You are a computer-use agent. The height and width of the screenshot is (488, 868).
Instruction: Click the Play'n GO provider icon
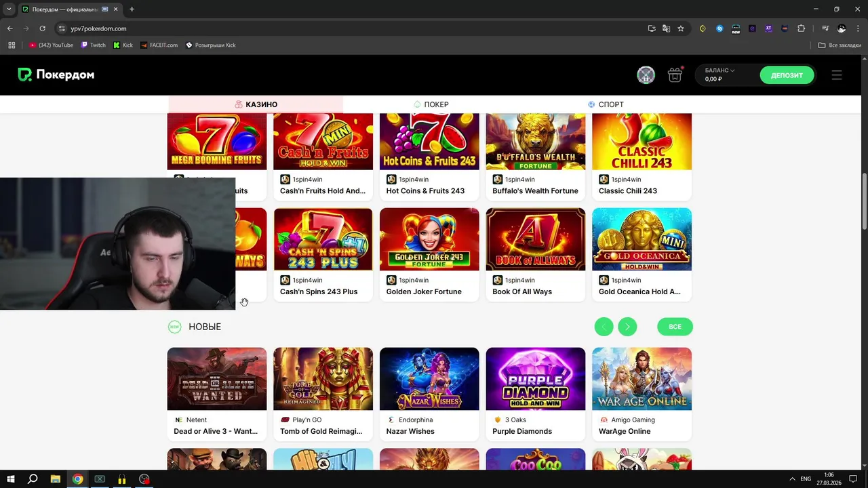[x=285, y=420]
